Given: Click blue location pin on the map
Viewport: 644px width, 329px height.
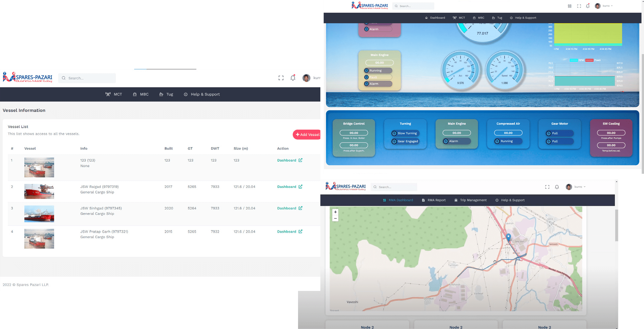Looking at the screenshot, I should click(x=508, y=237).
